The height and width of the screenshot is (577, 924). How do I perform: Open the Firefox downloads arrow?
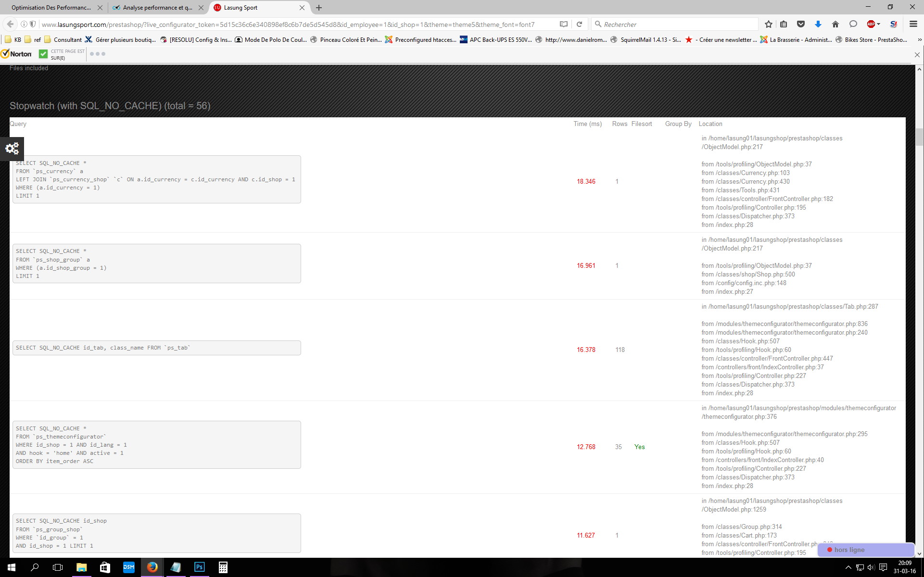click(818, 24)
